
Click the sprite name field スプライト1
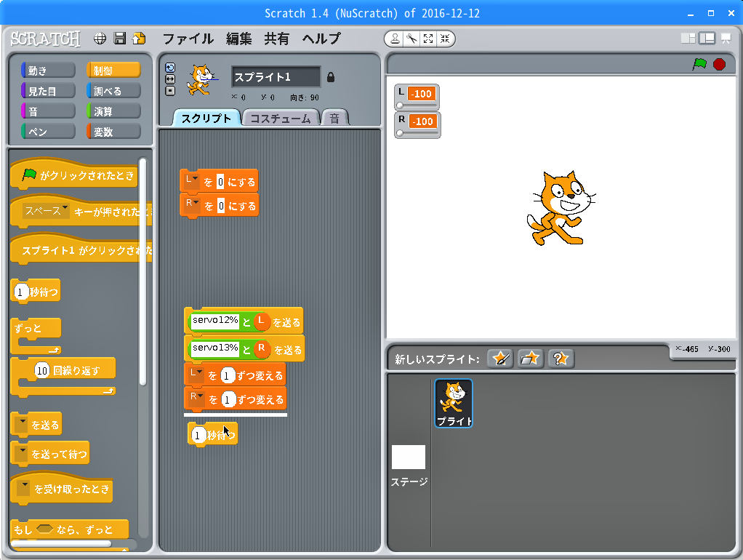point(276,77)
